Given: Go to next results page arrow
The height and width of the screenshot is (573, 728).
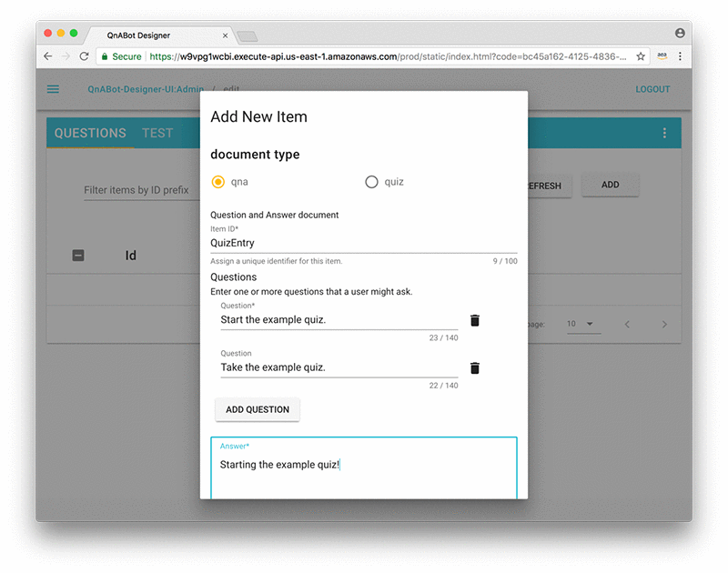Looking at the screenshot, I should click(664, 325).
